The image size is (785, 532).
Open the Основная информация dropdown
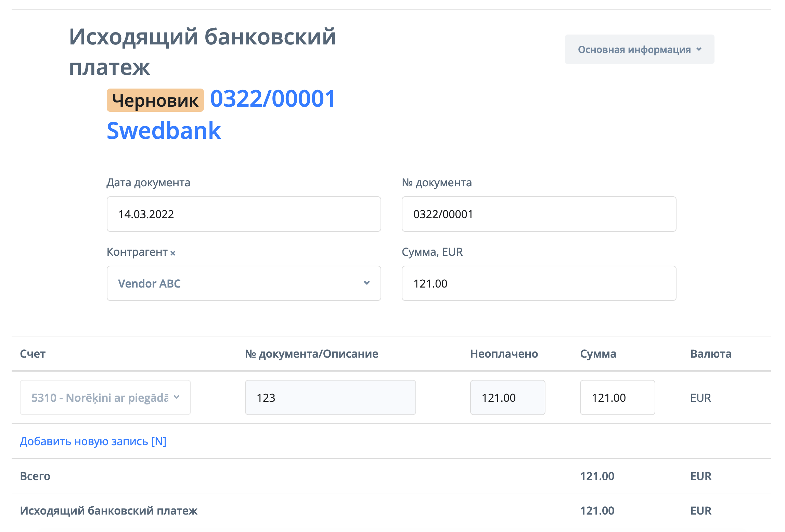pos(639,50)
